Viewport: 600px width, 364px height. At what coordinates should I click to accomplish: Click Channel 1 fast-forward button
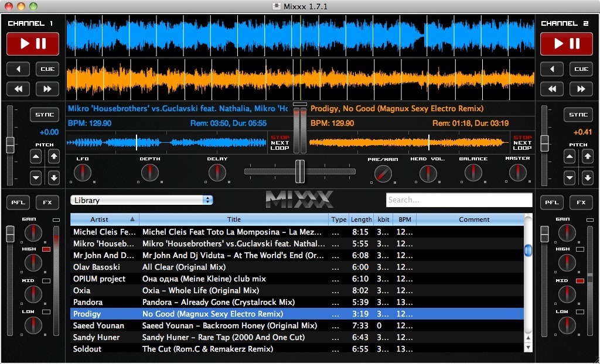click(x=47, y=89)
